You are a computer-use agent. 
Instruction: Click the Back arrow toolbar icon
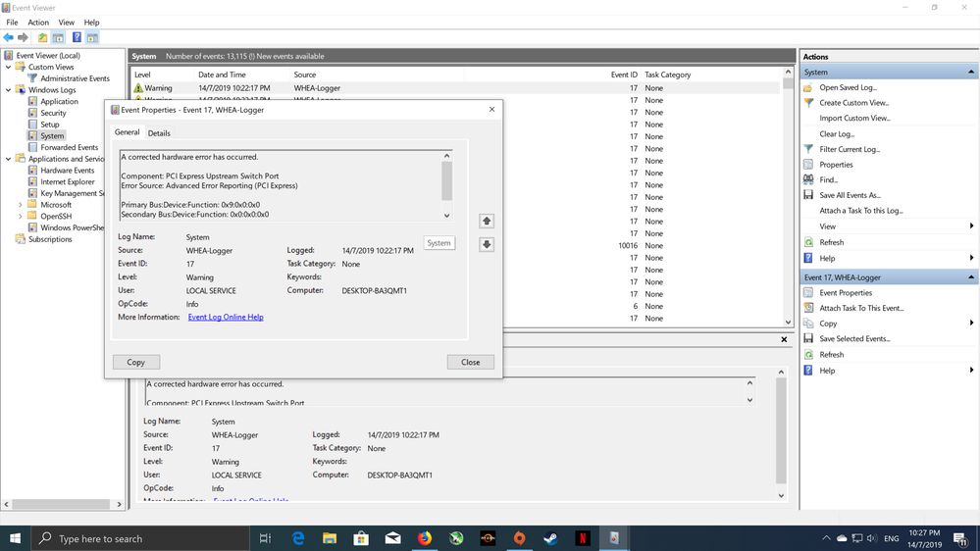(8, 37)
